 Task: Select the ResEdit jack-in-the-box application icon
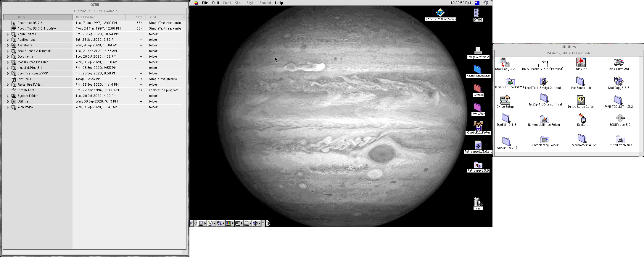(582, 118)
